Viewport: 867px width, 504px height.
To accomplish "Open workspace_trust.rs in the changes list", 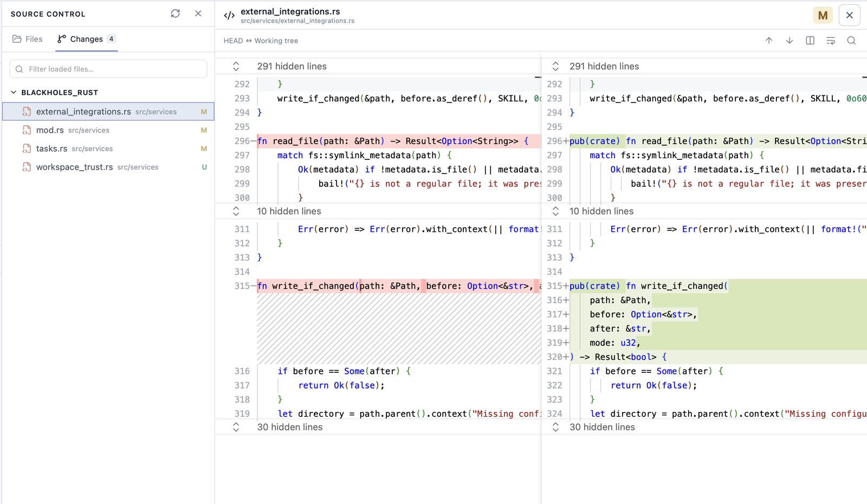I will pos(108,167).
